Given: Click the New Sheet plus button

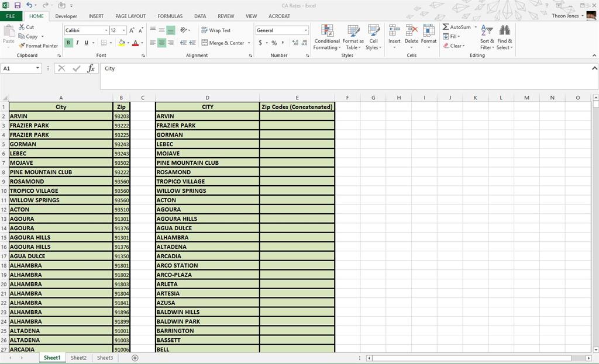Looking at the screenshot, I should tap(134, 358).
